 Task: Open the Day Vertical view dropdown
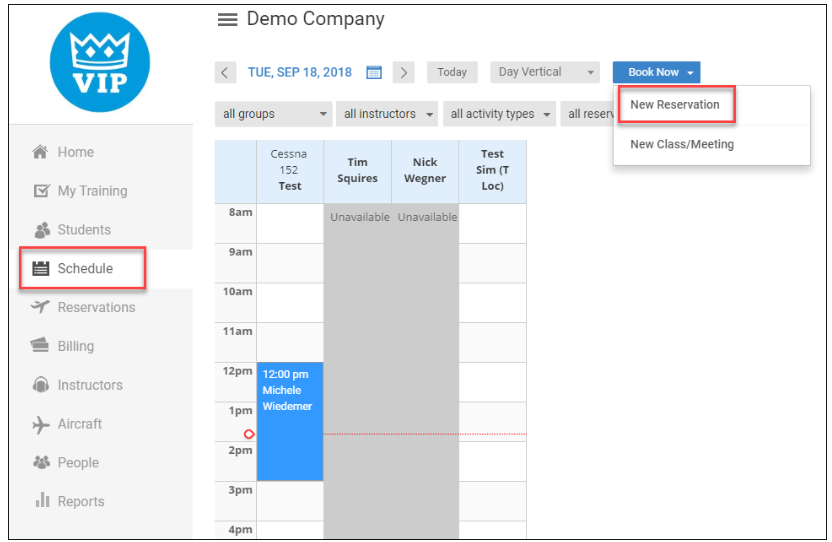pos(545,72)
